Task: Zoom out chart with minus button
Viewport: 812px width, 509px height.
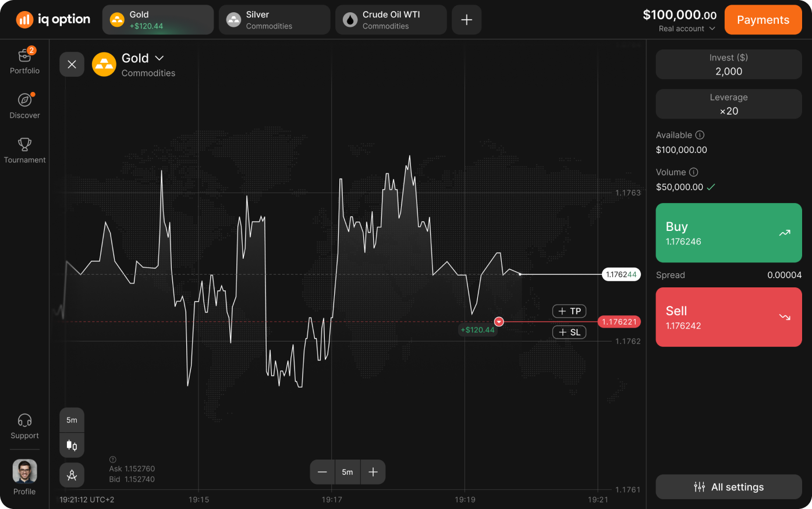Action: (322, 472)
